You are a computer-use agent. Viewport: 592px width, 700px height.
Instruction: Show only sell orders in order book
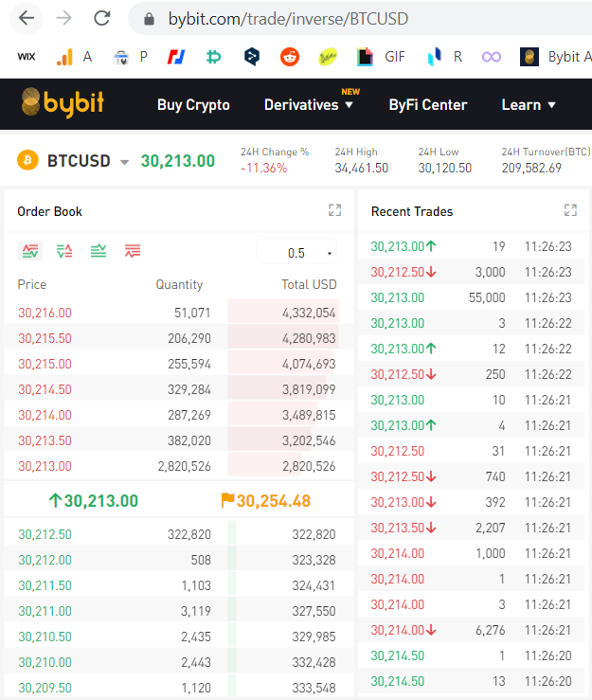133,251
